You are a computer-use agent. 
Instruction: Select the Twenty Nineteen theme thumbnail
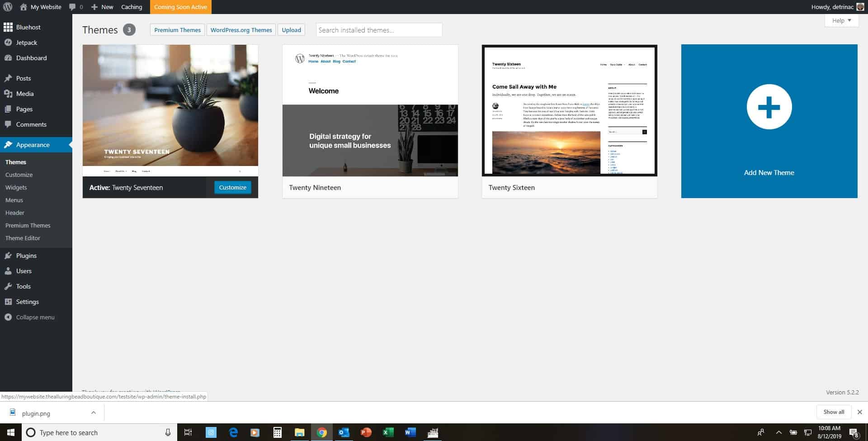tap(370, 110)
